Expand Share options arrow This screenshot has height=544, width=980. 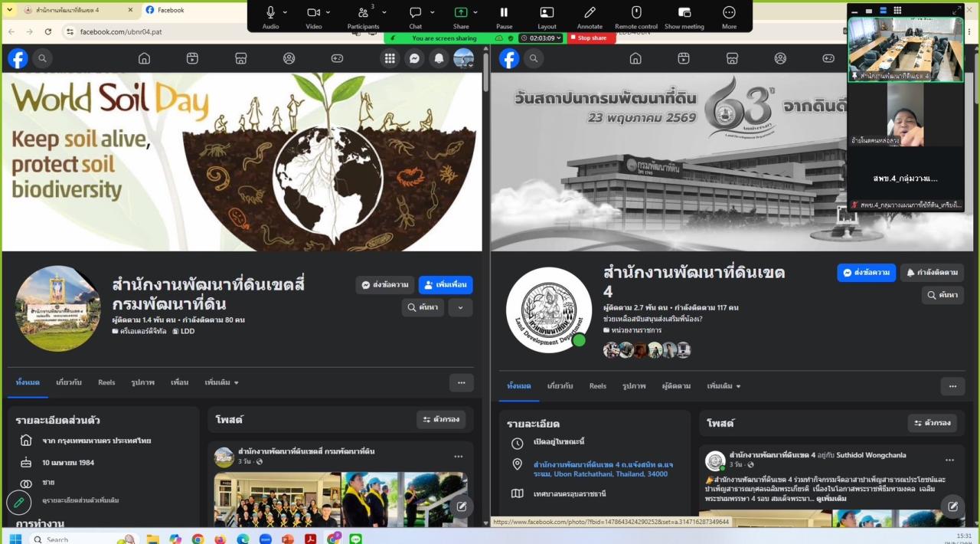click(475, 13)
